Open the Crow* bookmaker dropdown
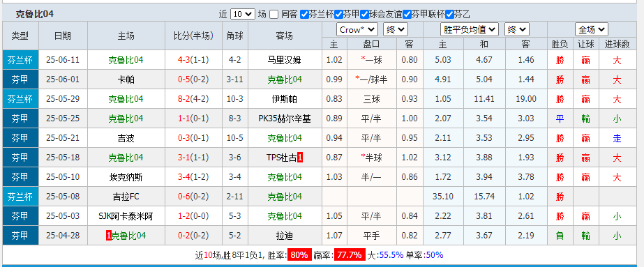Viewport: 644px width, 267px height. coord(357,29)
